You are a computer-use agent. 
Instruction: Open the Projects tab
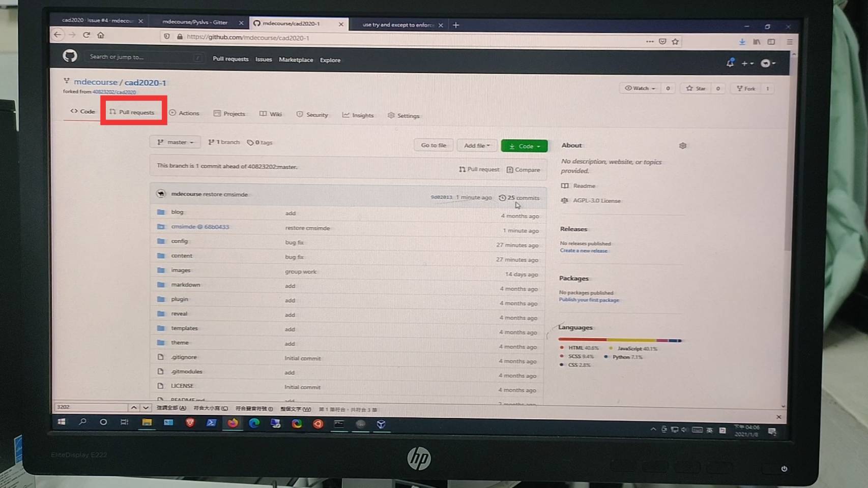point(229,114)
